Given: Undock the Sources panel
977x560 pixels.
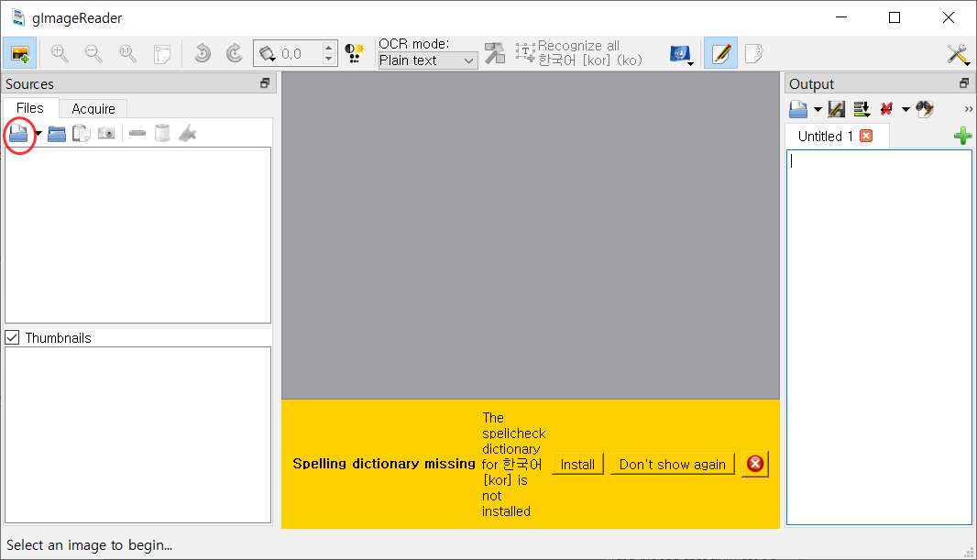Looking at the screenshot, I should (x=265, y=83).
